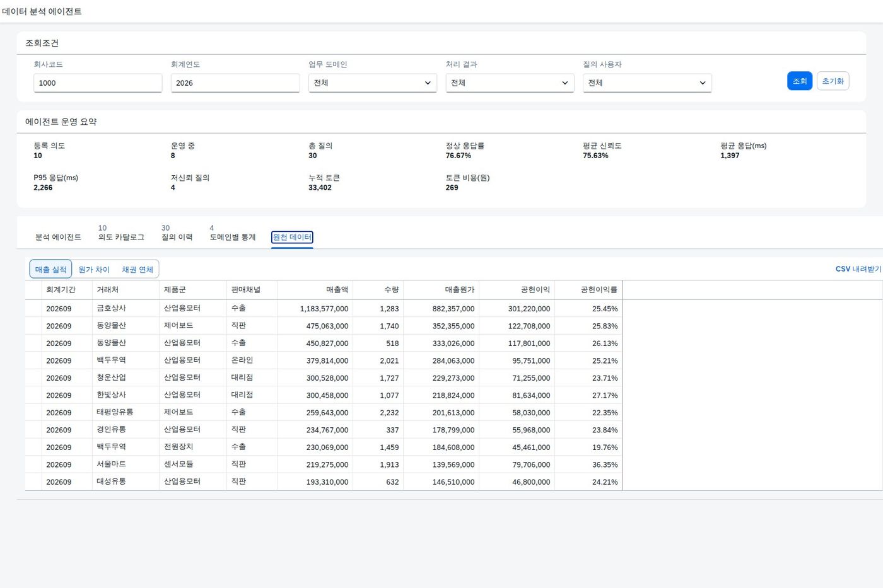Click the 거래처 column header
This screenshot has width=883, height=588.
pos(126,290)
